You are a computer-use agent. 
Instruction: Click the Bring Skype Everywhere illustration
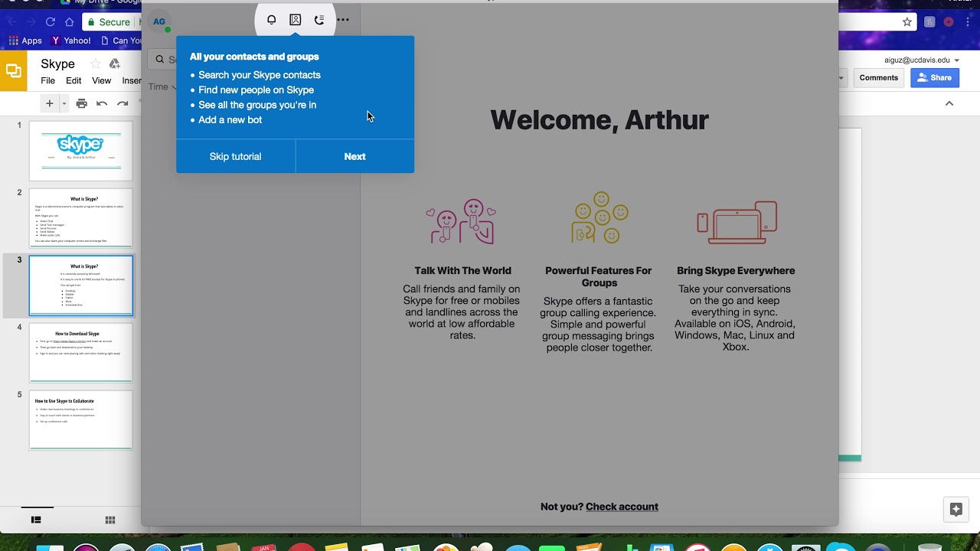pyautogui.click(x=737, y=223)
